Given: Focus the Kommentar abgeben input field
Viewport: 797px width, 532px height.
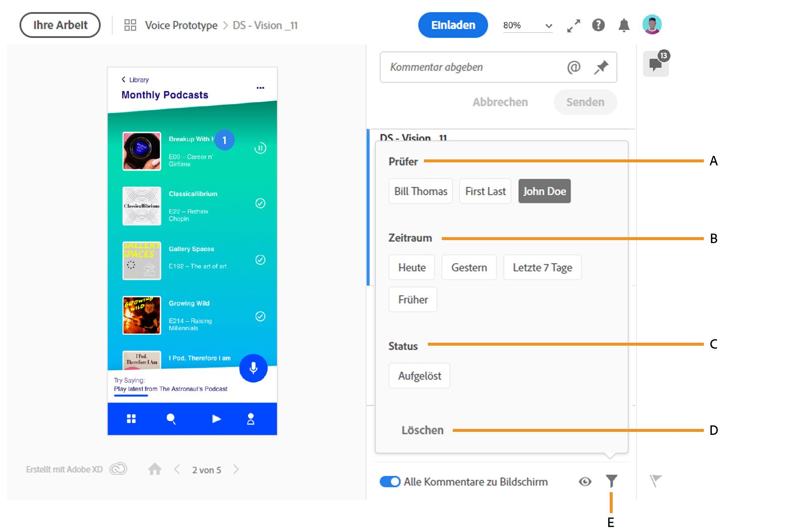Looking at the screenshot, I should tap(498, 67).
